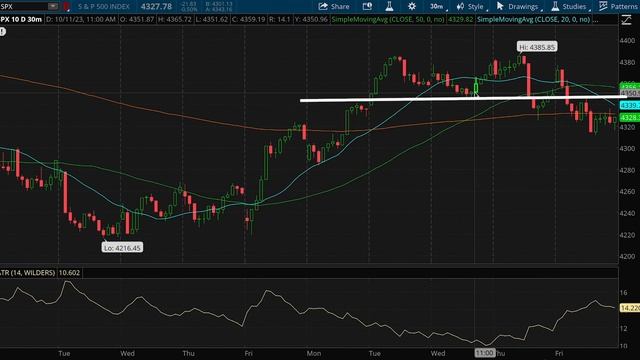The image size is (640, 360).
Task: Click the Hi: 4385.85 price bubble
Action: pos(537,47)
